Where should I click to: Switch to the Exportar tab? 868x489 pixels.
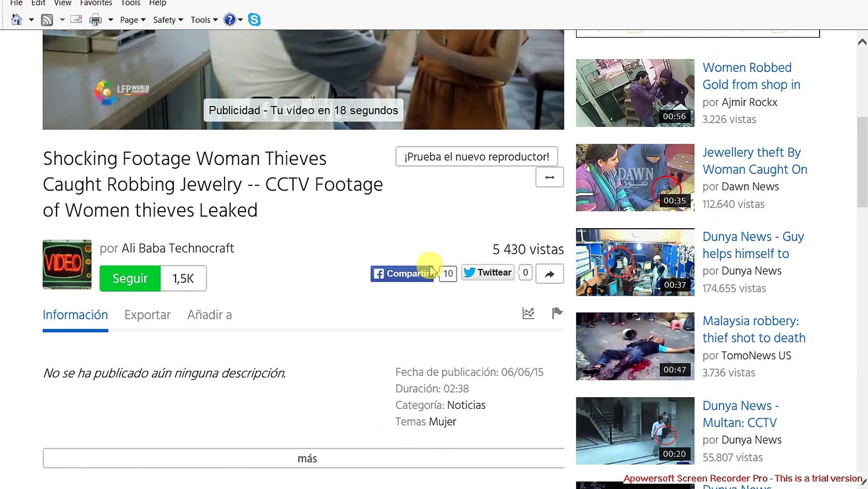147,315
